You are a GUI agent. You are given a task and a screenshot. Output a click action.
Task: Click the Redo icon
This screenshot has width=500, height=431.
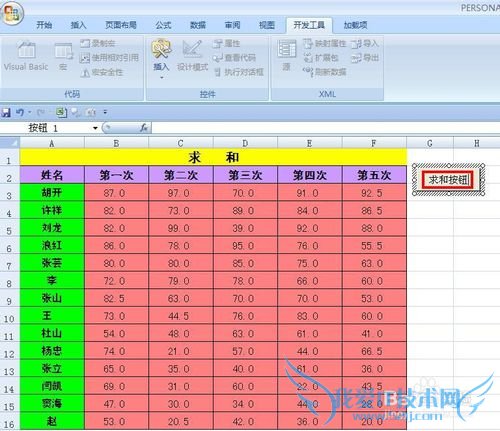pos(41,112)
